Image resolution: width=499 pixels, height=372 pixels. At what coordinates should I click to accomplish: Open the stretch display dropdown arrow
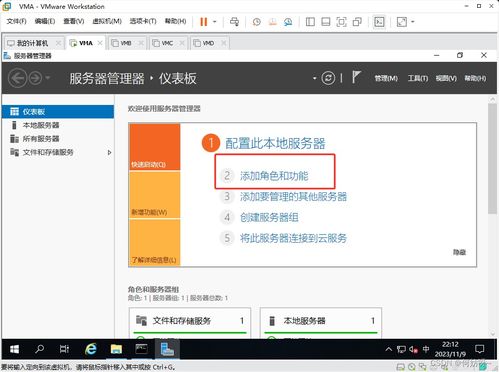pos(413,22)
